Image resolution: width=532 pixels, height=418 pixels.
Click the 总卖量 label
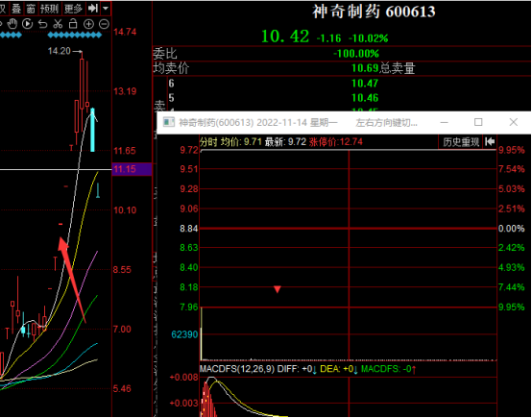(x=398, y=68)
